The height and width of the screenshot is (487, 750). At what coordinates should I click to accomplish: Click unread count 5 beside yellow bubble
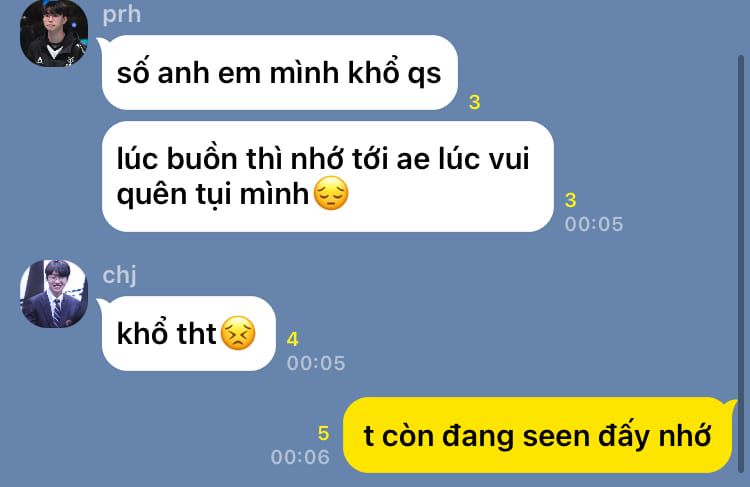(x=323, y=433)
